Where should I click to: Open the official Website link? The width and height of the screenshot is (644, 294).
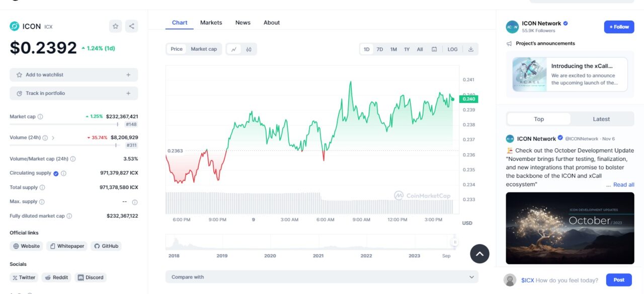[x=27, y=246]
